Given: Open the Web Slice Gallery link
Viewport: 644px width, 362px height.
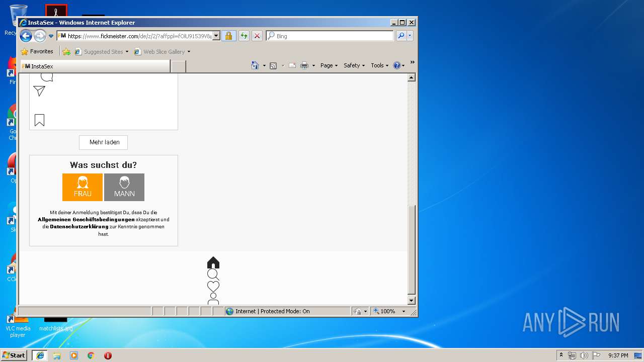Looking at the screenshot, I should 162,51.
